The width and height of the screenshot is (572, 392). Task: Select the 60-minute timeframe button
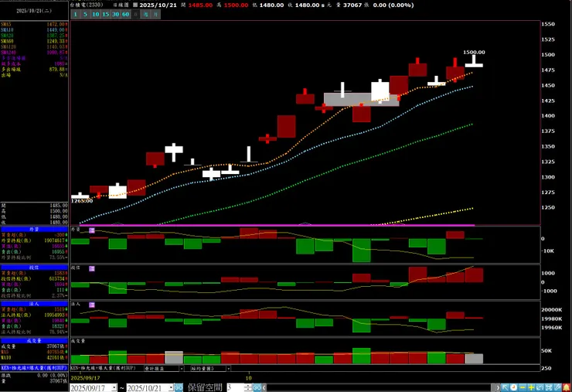(125, 14)
